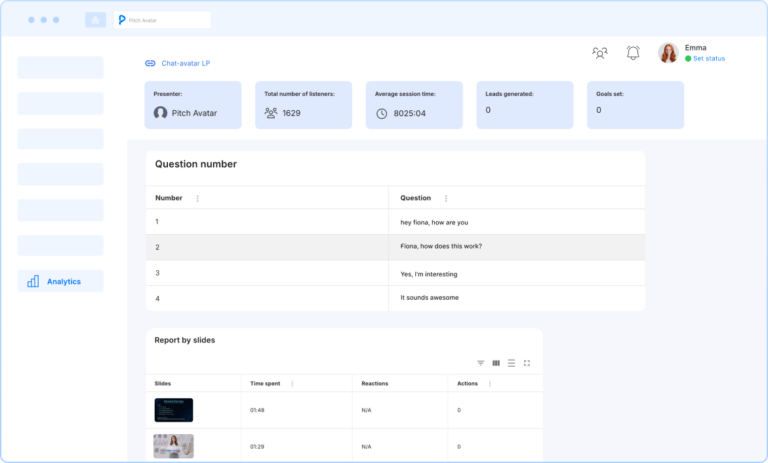The image size is (768, 463).
Task: Click the row density icon in Report toolbar
Action: coord(511,363)
